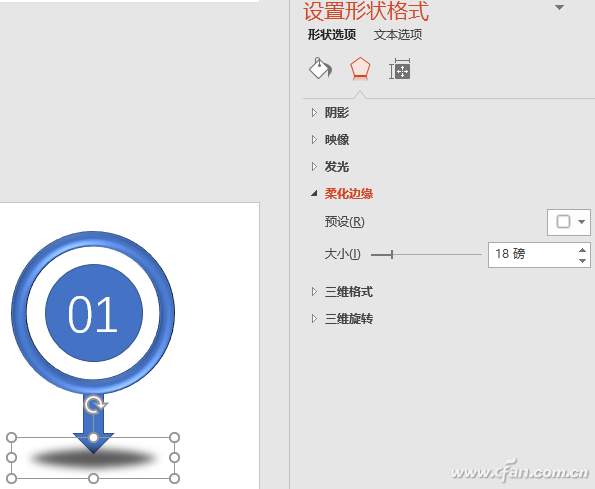Image resolution: width=595 pixels, height=489 pixels.
Task: Click the 预设(R) label
Action: (345, 222)
